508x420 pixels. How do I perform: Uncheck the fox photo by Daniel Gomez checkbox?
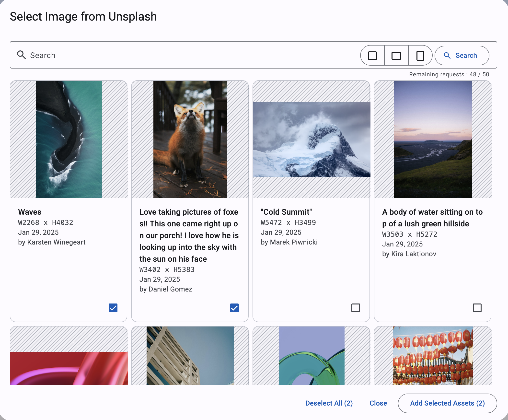point(234,308)
